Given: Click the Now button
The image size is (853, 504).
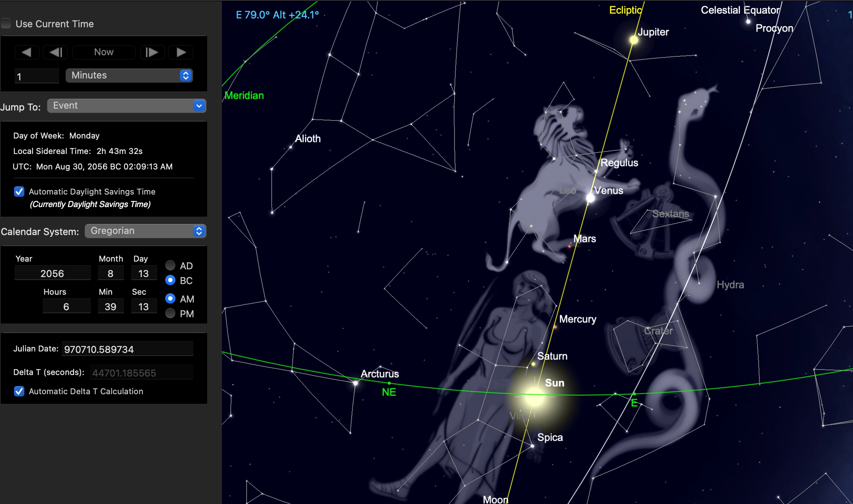Looking at the screenshot, I should pyautogui.click(x=104, y=52).
